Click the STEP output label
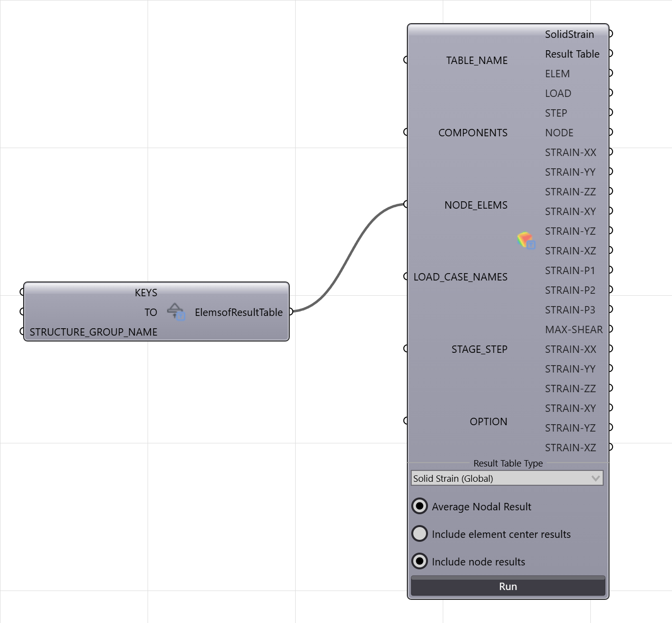This screenshot has width=672, height=623. tap(556, 113)
